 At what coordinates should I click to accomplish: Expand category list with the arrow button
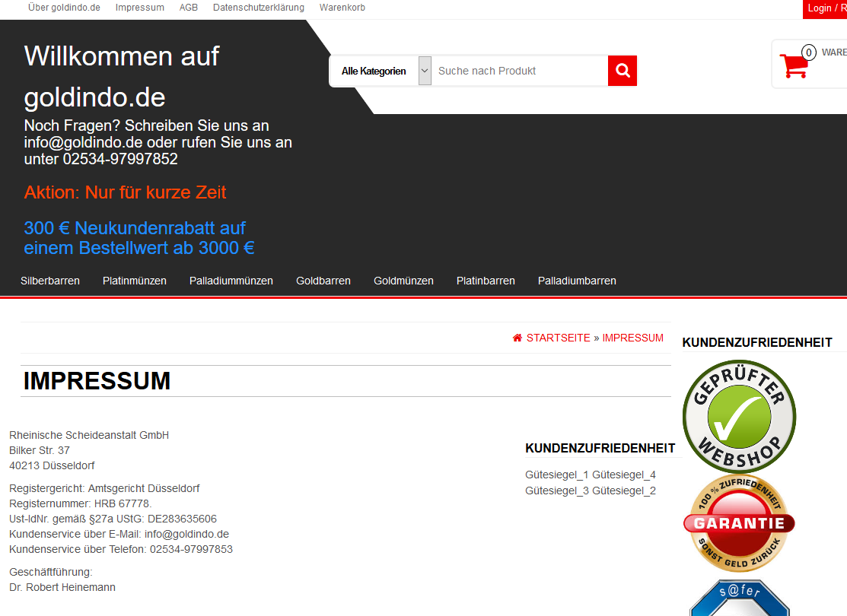click(x=425, y=71)
